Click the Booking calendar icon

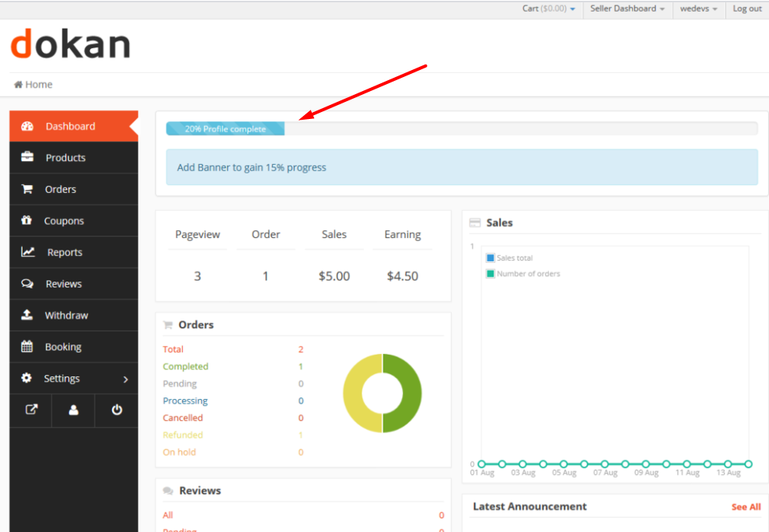27,346
